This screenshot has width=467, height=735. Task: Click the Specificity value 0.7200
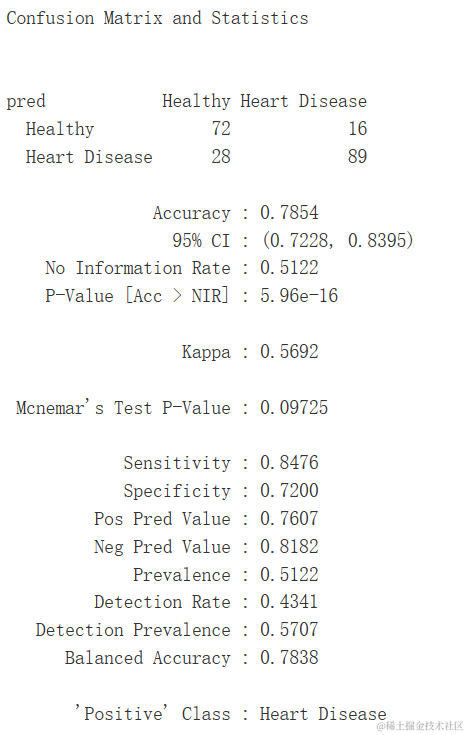tap(289, 491)
